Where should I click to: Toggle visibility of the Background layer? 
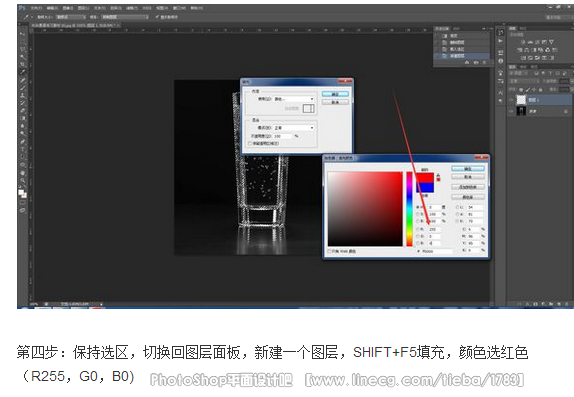511,111
